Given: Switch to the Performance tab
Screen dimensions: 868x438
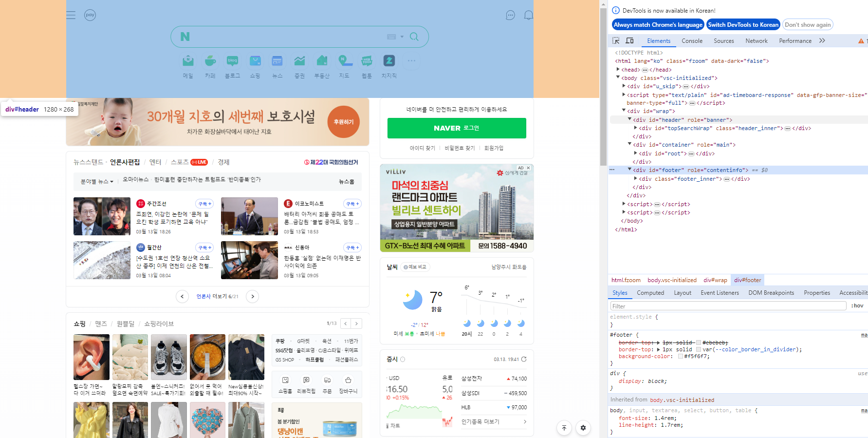Looking at the screenshot, I should [795, 41].
